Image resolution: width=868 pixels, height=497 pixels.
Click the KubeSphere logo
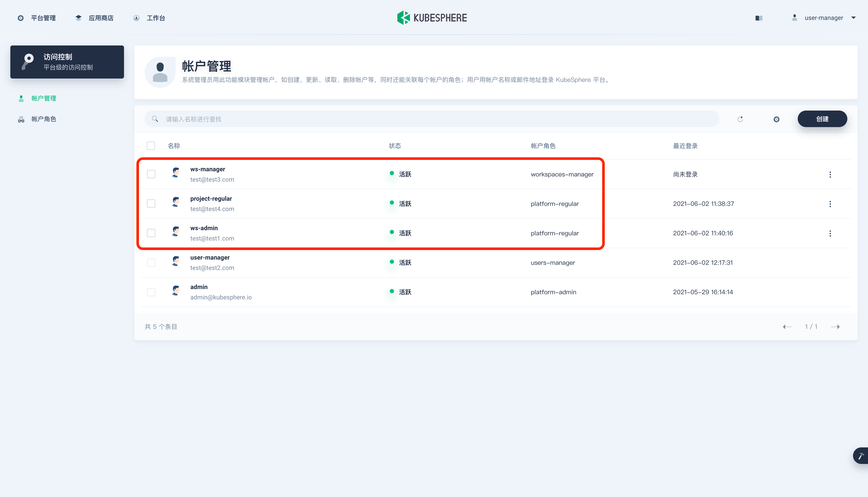click(x=432, y=18)
